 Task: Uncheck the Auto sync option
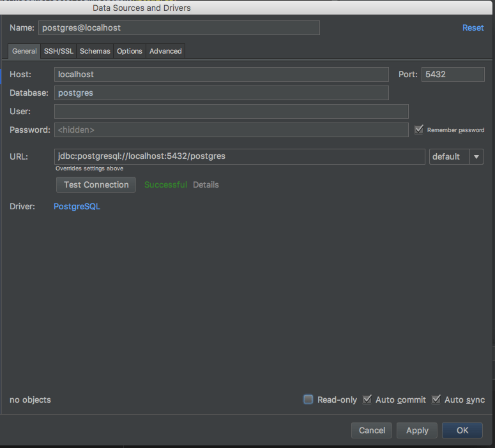[x=436, y=399]
